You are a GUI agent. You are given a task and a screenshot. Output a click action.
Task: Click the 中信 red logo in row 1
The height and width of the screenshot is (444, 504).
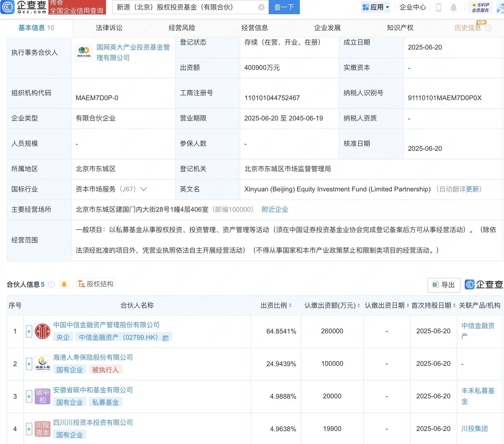click(x=43, y=331)
